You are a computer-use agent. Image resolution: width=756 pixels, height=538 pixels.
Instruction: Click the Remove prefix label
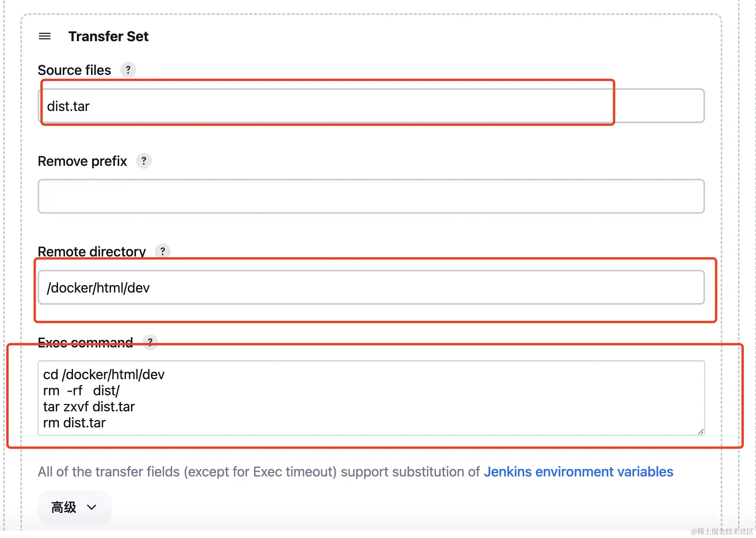(x=82, y=161)
